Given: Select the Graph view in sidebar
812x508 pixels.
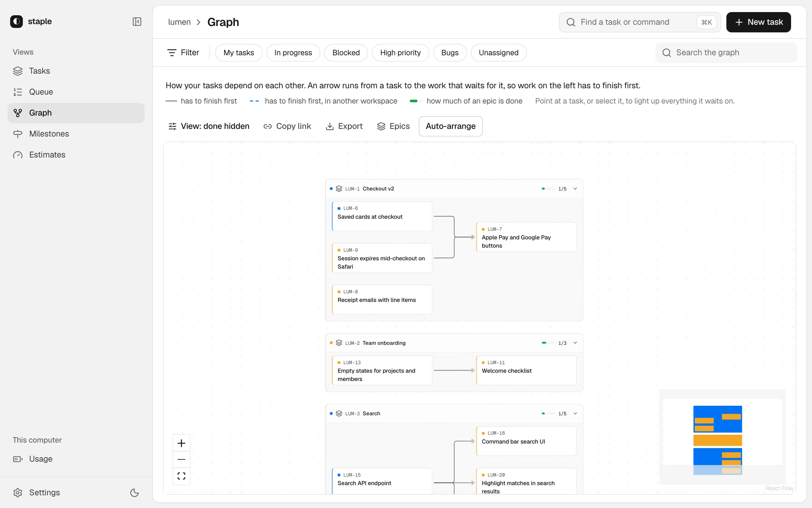Looking at the screenshot, I should tap(76, 113).
